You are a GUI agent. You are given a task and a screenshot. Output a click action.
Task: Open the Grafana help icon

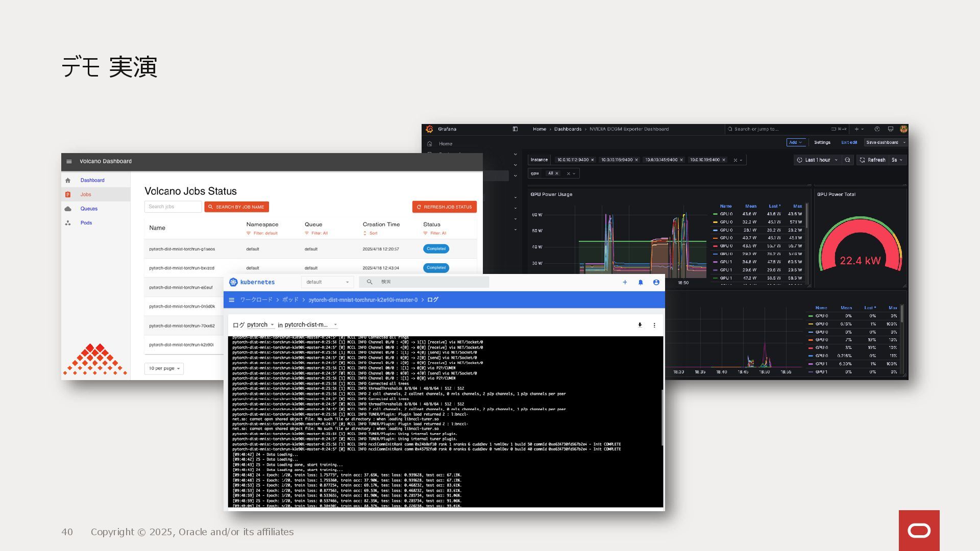[x=877, y=129]
